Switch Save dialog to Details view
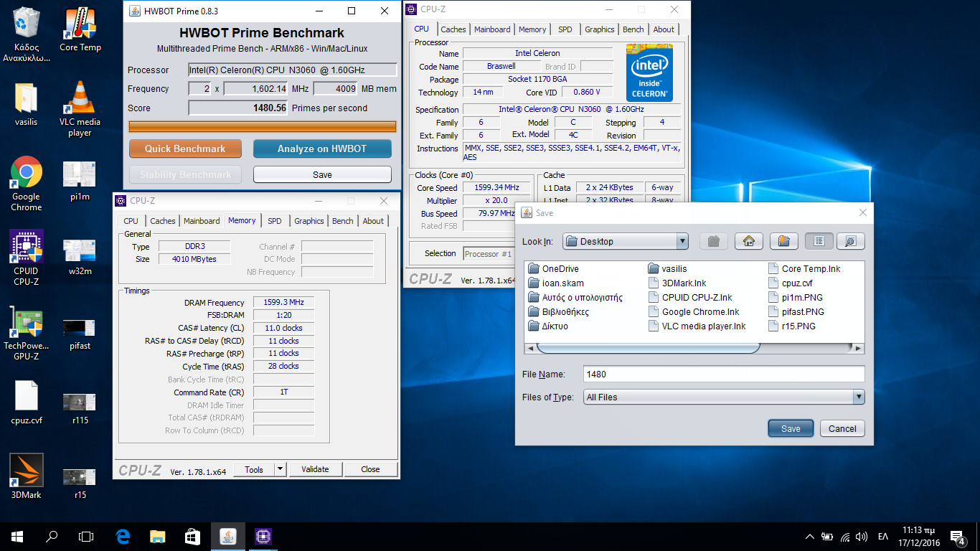 click(x=851, y=241)
